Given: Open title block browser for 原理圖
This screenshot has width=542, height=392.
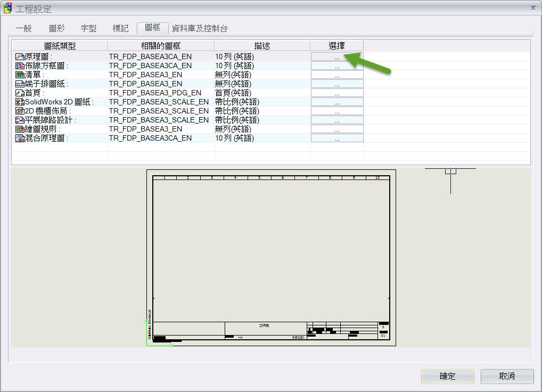Looking at the screenshot, I should coord(337,56).
